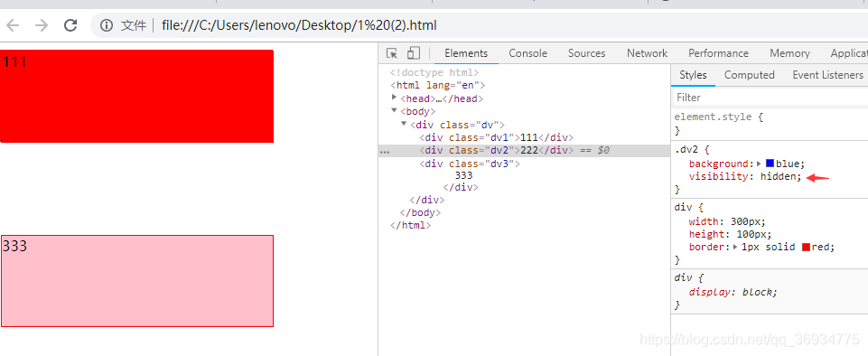This screenshot has height=356, width=868.
Task: Click the .dv2 selector in Styles
Action: tap(686, 149)
